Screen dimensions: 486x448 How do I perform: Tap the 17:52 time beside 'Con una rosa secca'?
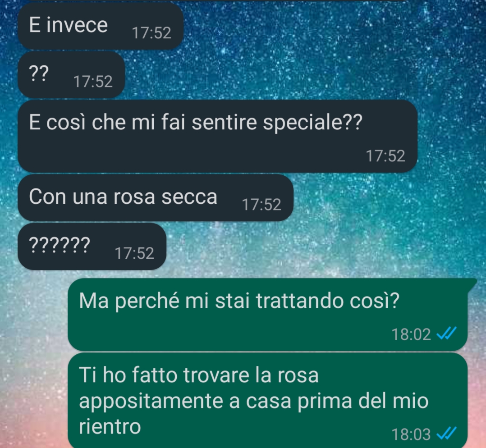(261, 205)
